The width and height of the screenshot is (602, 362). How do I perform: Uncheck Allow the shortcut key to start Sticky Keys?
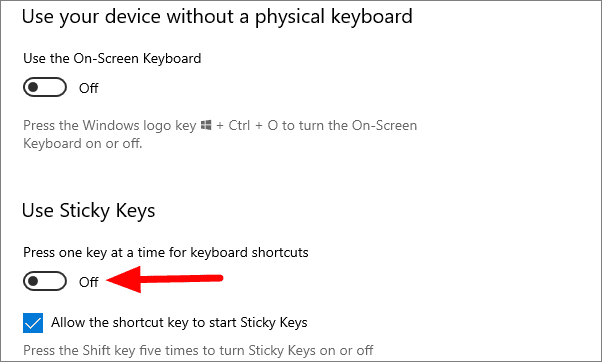click(33, 322)
